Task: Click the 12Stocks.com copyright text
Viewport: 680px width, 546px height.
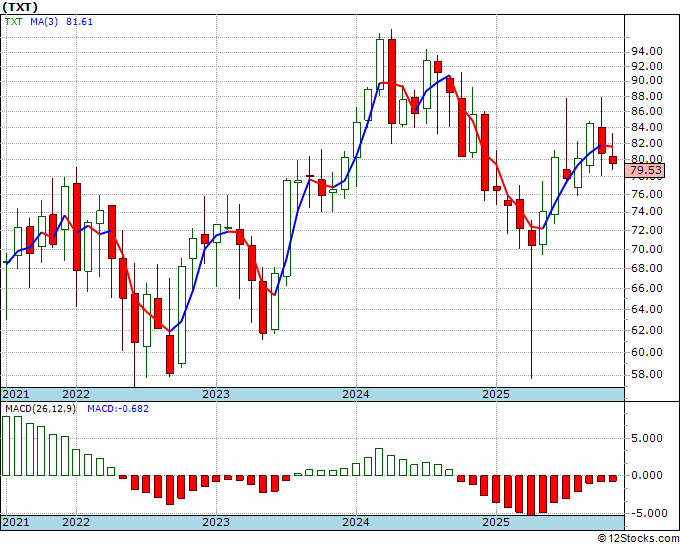Action: (638, 539)
